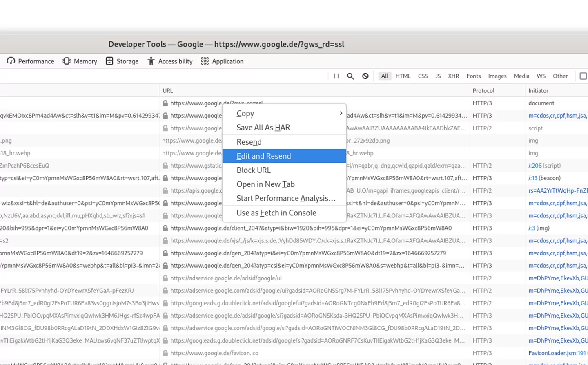
Task: Select Start Performance Analysis… menu entry
Action: [284, 198]
